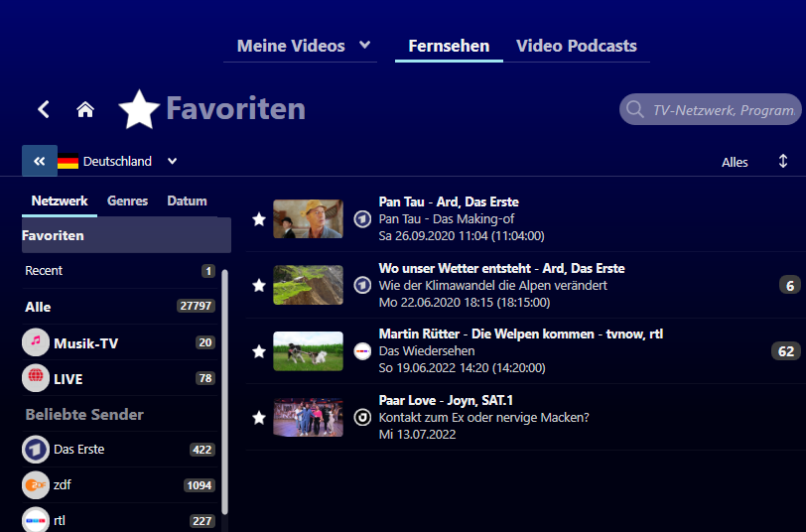Image resolution: width=806 pixels, height=532 pixels.
Task: Click the ARD logo beside Wo unser Wetter entsteht
Action: coord(362,285)
